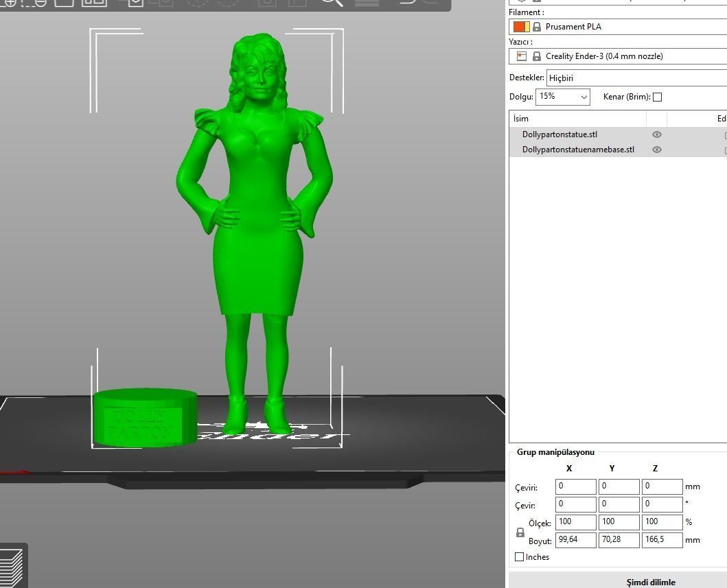Open the Creality Ender-3 printer dropdown
The height and width of the screenshot is (588, 727).
618,56
